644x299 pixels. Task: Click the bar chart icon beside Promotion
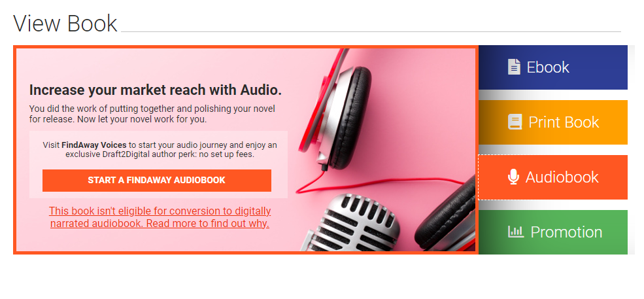[516, 232]
